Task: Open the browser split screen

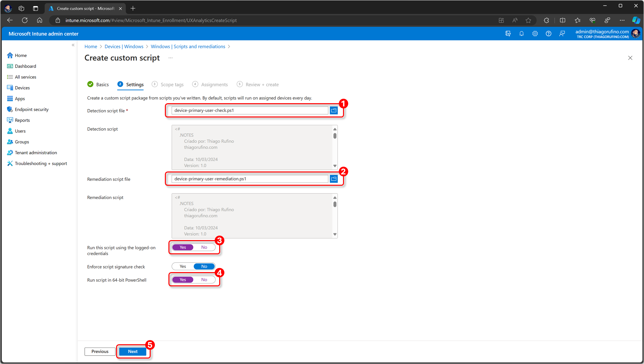Action: click(563, 20)
